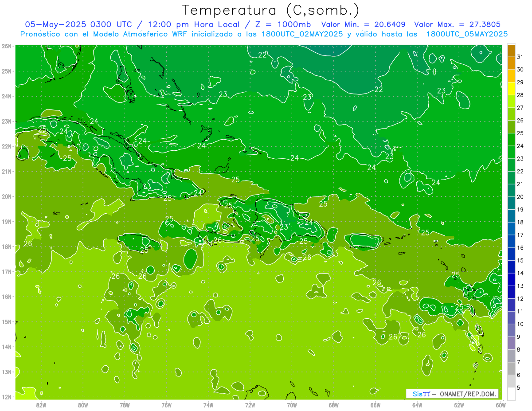The height and width of the screenshot is (411, 532).
Task: Click the "24N" latitude axis label
Action: pyautogui.click(x=7, y=96)
